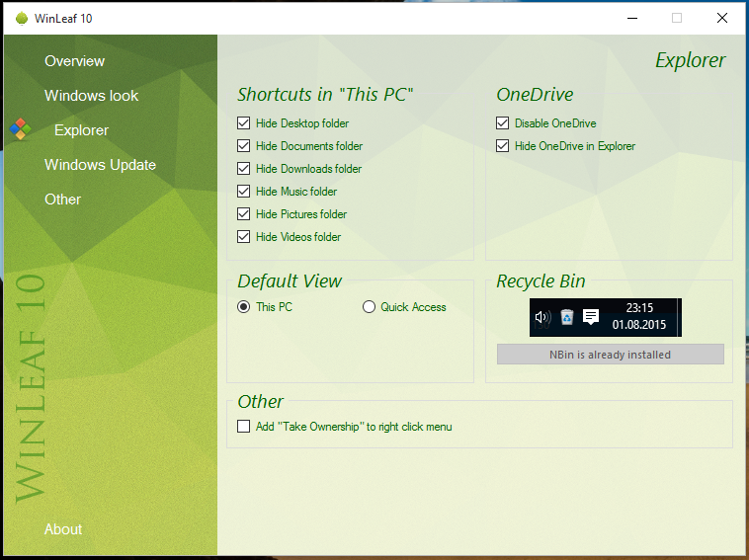Select This PC as default view
Viewport: 749px width, 560px height.
click(x=244, y=307)
